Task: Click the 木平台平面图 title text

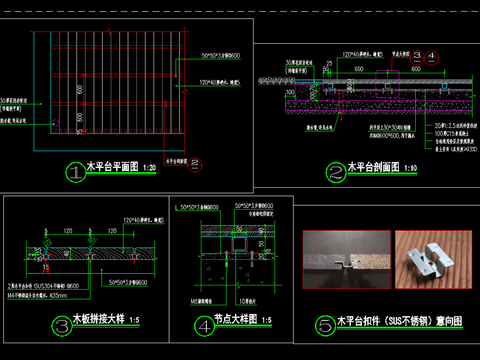Action: coord(112,167)
